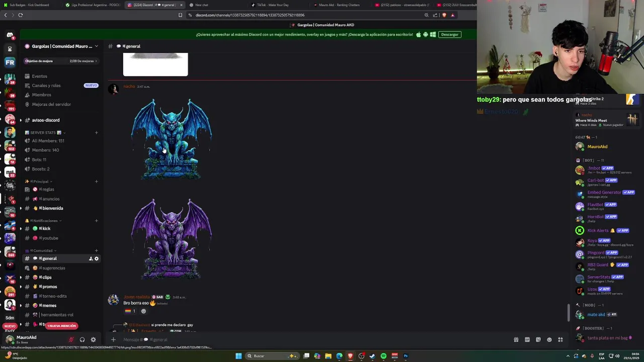
Task: Add a channel to SERVER STATS category
Action: pos(96,133)
